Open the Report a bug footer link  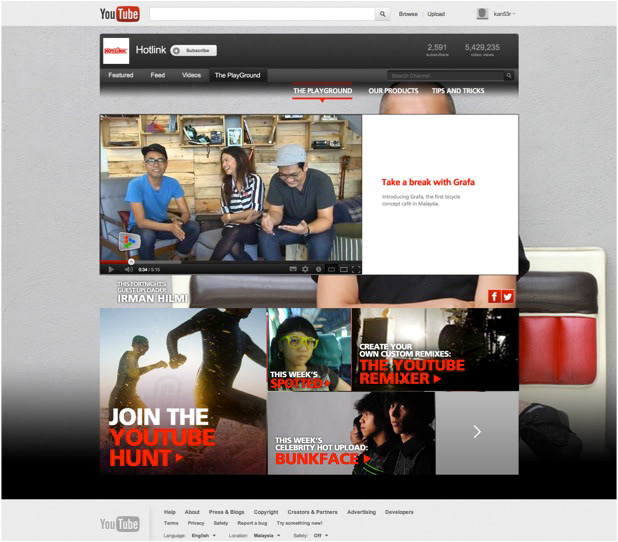tap(252, 523)
